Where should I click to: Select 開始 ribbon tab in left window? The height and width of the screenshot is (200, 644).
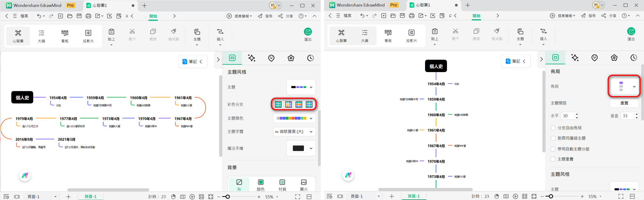tap(153, 16)
